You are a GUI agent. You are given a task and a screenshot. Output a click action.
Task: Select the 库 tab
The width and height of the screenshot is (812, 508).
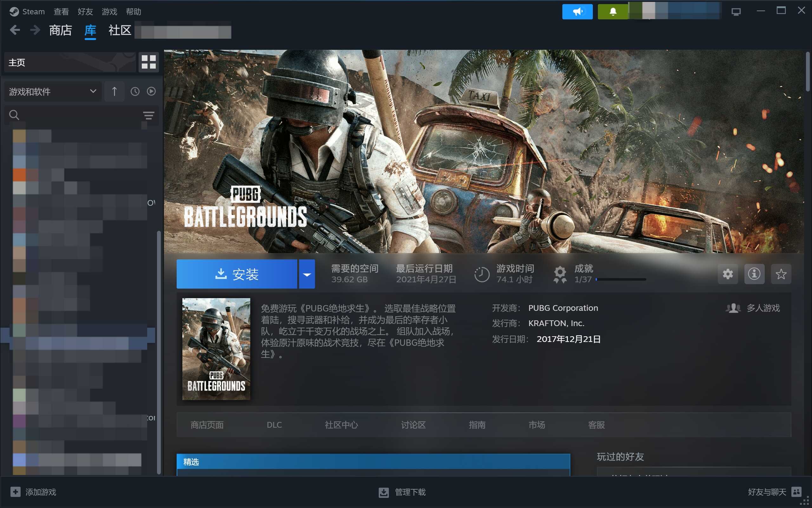click(90, 30)
